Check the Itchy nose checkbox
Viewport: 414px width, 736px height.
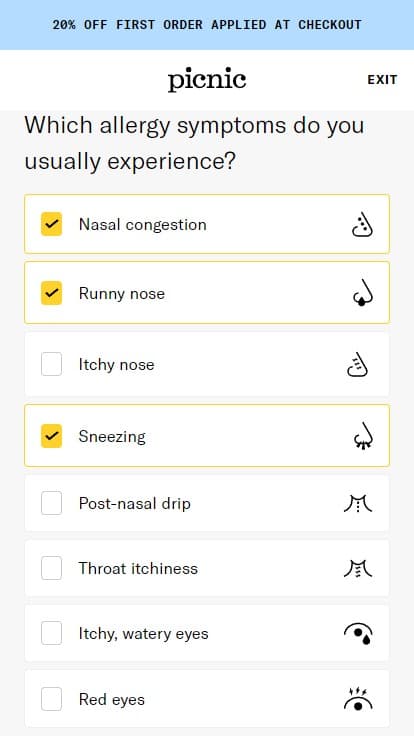pos(51,364)
